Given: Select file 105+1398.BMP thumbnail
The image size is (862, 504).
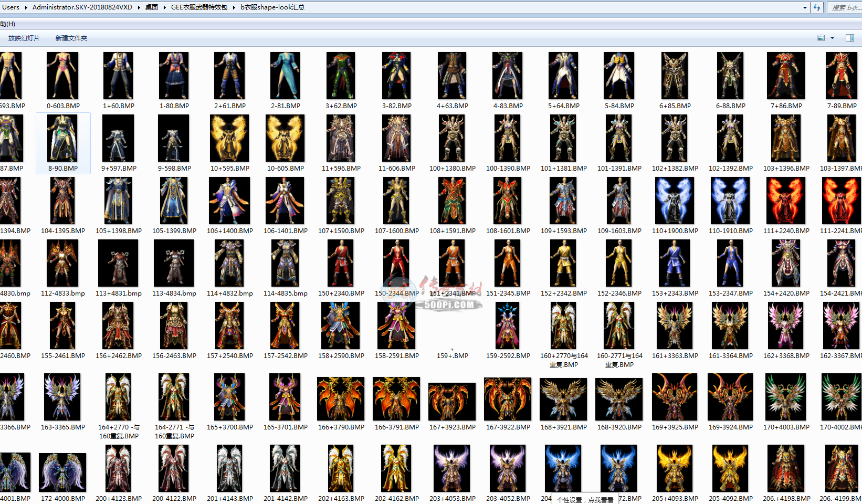Looking at the screenshot, I should [118, 201].
